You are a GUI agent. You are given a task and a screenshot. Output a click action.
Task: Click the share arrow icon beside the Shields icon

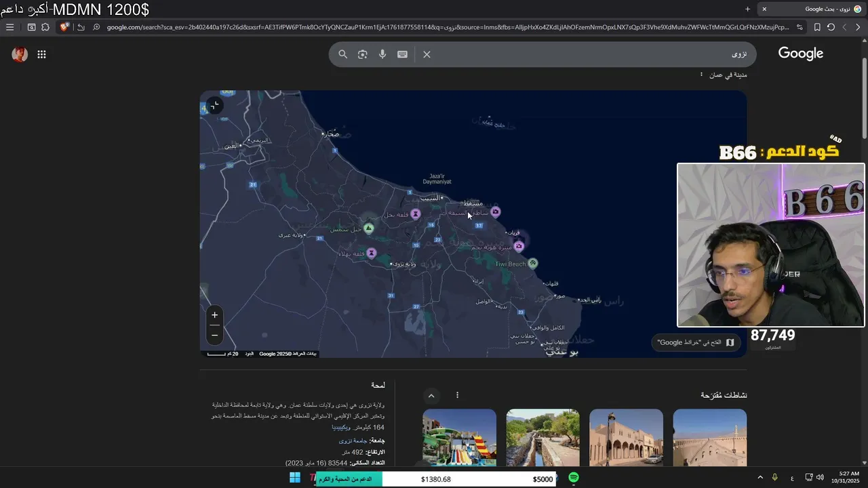pyautogui.click(x=81, y=27)
